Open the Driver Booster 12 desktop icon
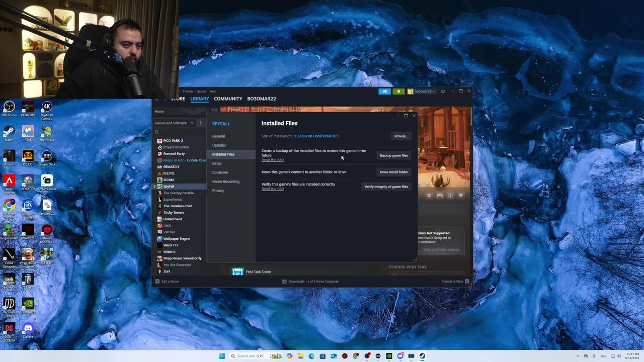 (47, 233)
